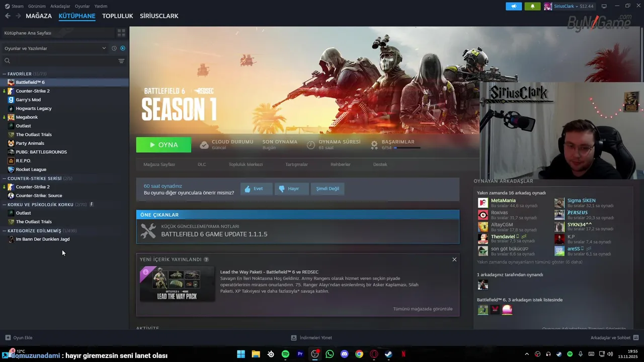Launch Big Picture mode icon
Image resolution: width=644 pixels, height=362 pixels.
pyautogui.click(x=604, y=6)
